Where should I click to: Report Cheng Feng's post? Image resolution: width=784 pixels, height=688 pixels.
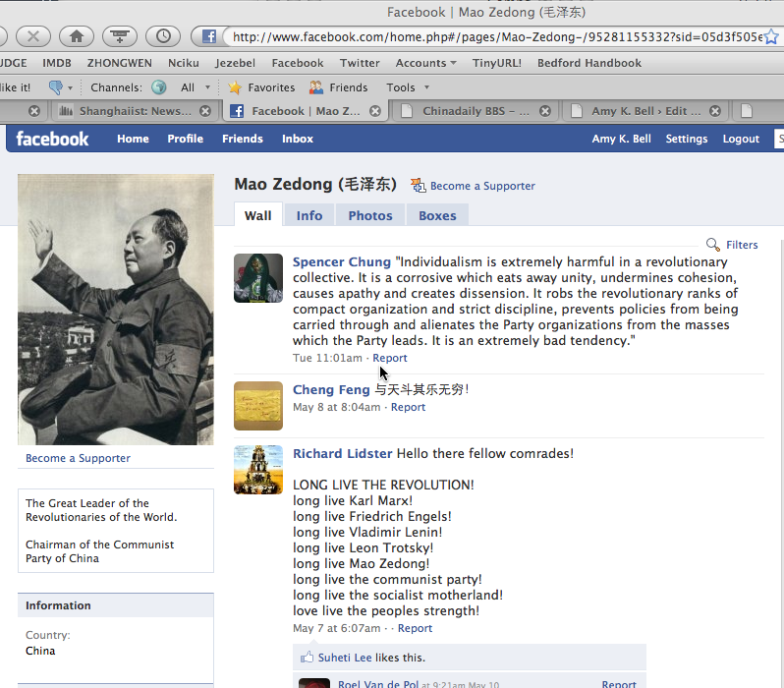408,407
